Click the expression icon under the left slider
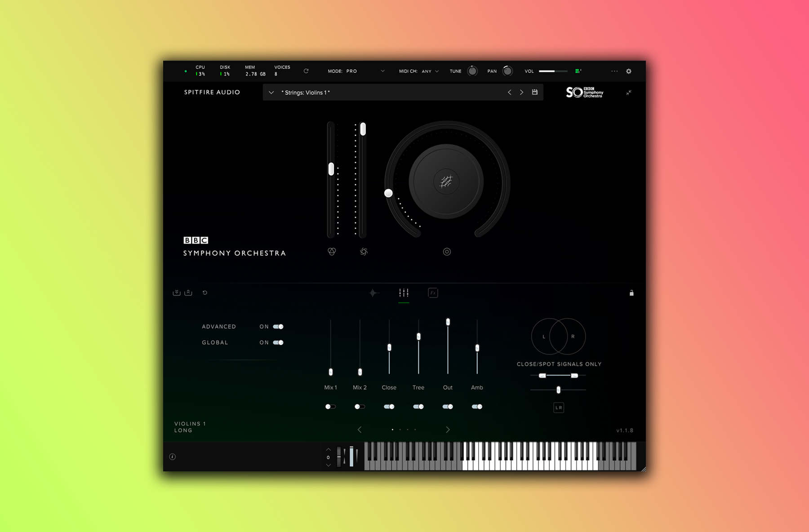 coord(332,252)
